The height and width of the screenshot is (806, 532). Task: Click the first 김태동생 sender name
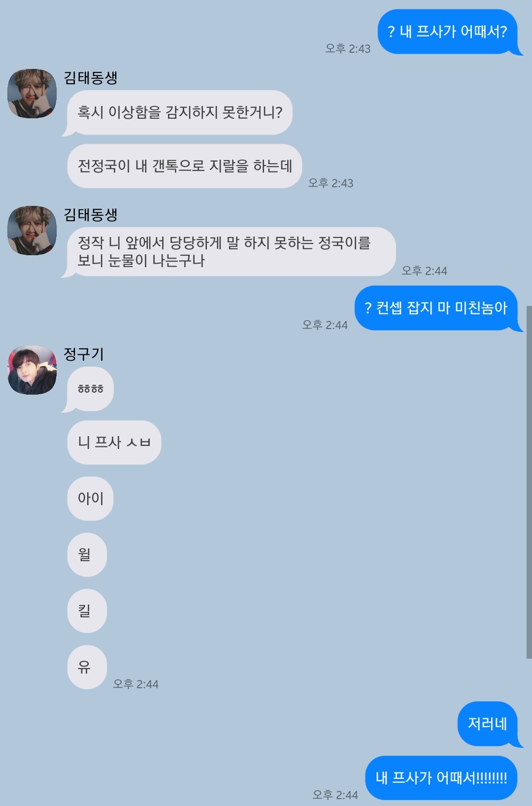91,77
